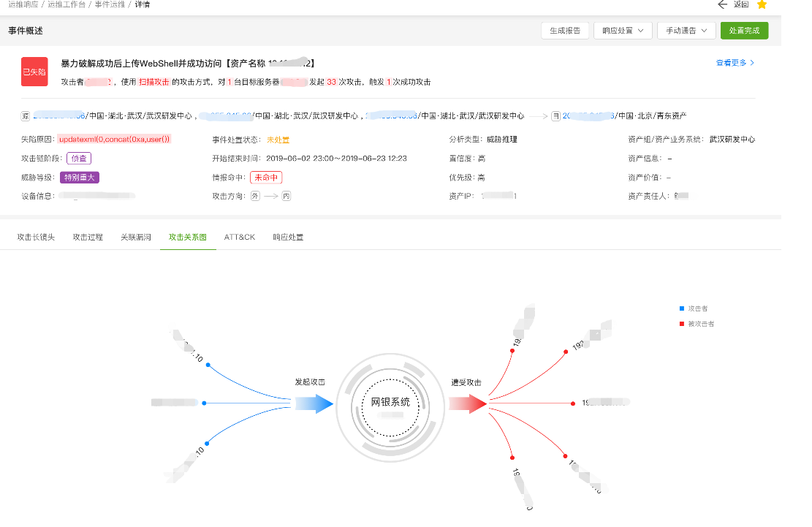Click the 生成报告 button
Screen dimensions: 812x527
coord(565,31)
